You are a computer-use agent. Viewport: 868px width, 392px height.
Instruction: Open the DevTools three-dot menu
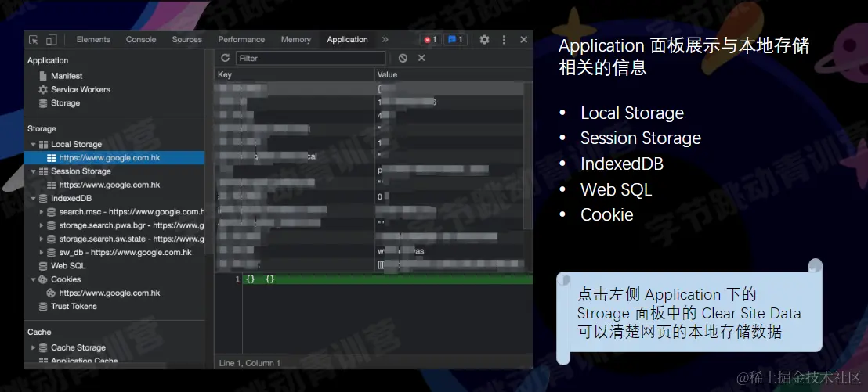(x=504, y=40)
